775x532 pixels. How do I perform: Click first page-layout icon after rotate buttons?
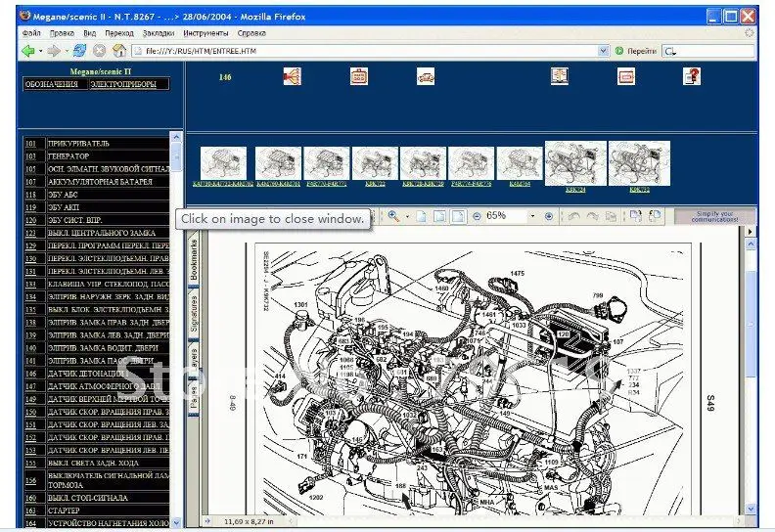[611, 216]
